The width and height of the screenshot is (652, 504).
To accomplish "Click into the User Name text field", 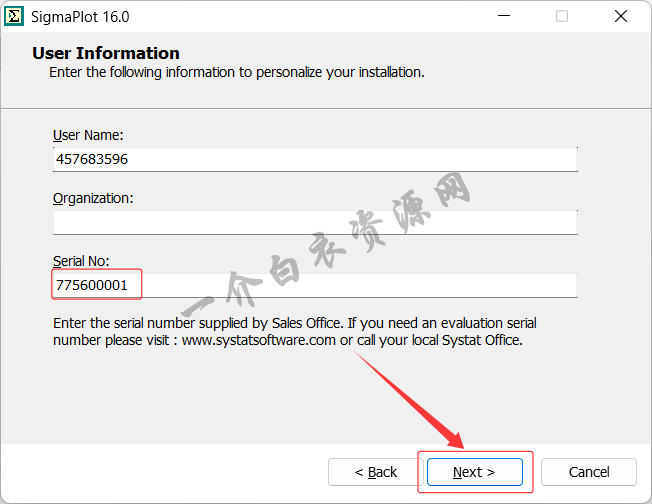I will pos(315,159).
